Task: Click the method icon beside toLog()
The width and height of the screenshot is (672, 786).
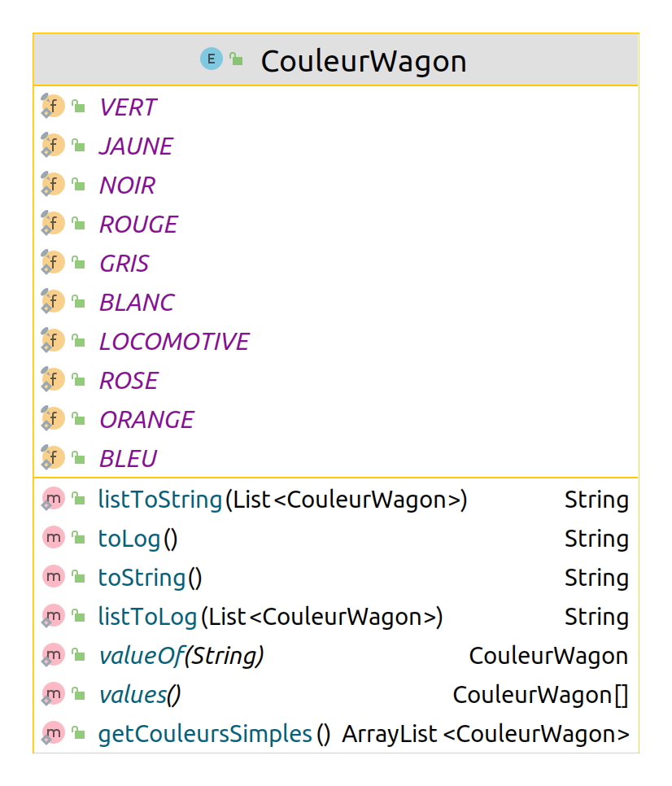Action: click(53, 538)
